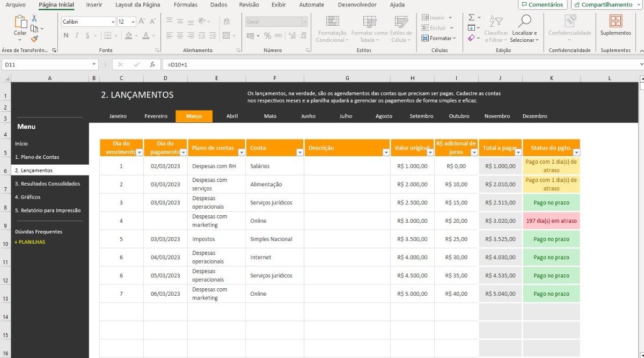Click the Wrap Text icon

pyautogui.click(x=226, y=21)
